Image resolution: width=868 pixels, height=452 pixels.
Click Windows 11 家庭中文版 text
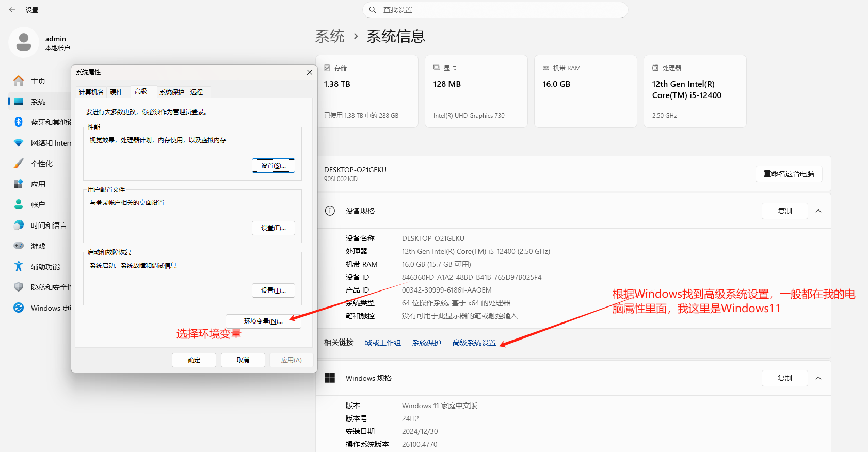point(440,406)
